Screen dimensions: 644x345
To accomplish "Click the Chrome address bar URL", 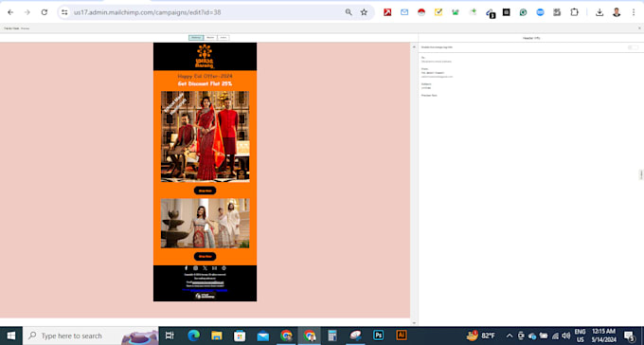I will tap(148, 12).
